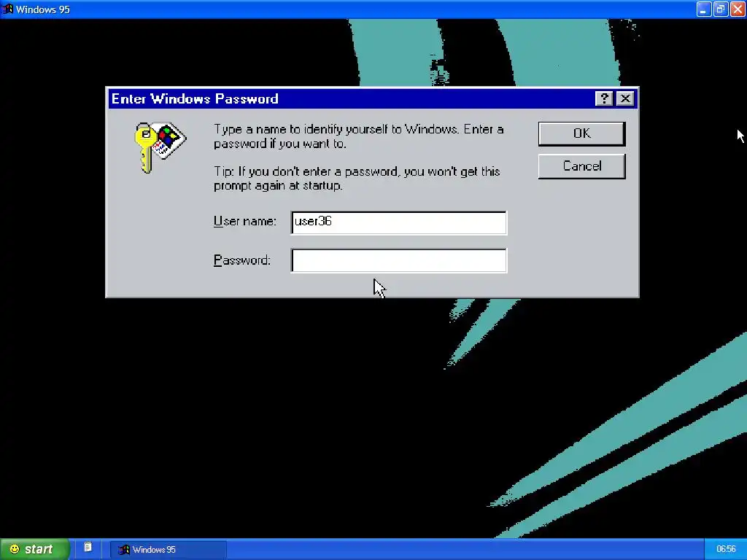
Task: Click the Windows 95 title bar icon
Action: pos(7,9)
